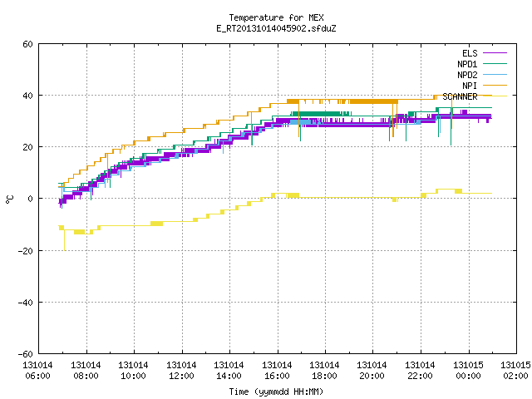Click the blue NPD2 legend line sample
This screenshot has height=399, width=532.
(x=495, y=74)
